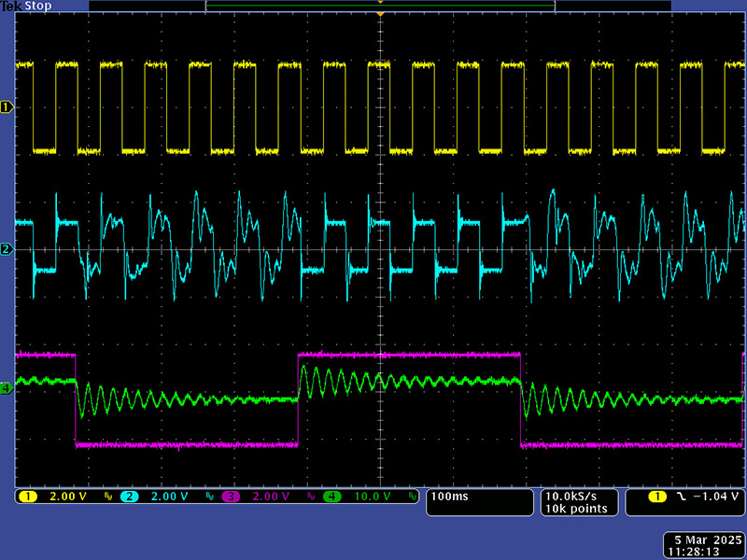Click the cyan channel 2 ground marker
The width and height of the screenshot is (747, 560).
(7, 249)
